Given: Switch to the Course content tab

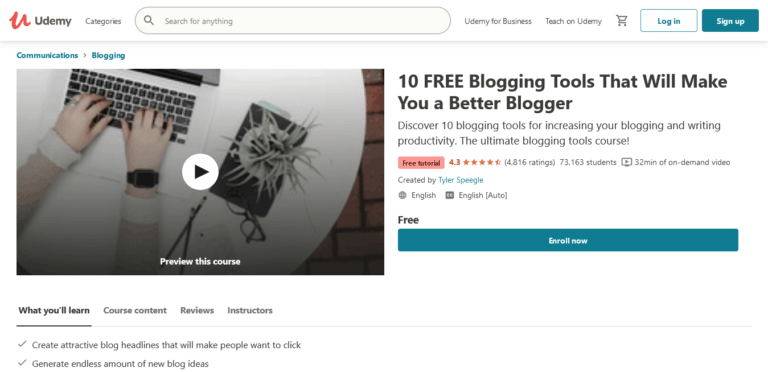Looking at the screenshot, I should pyautogui.click(x=135, y=310).
